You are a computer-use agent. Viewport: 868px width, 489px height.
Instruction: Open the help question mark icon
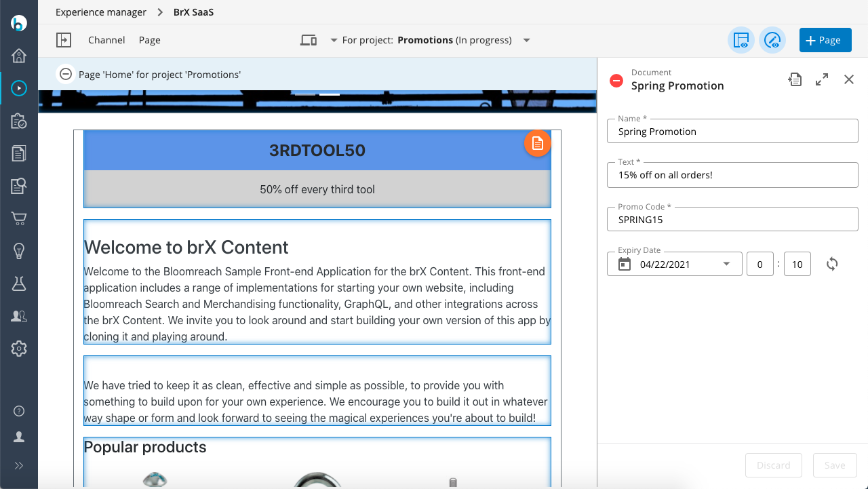(x=19, y=411)
